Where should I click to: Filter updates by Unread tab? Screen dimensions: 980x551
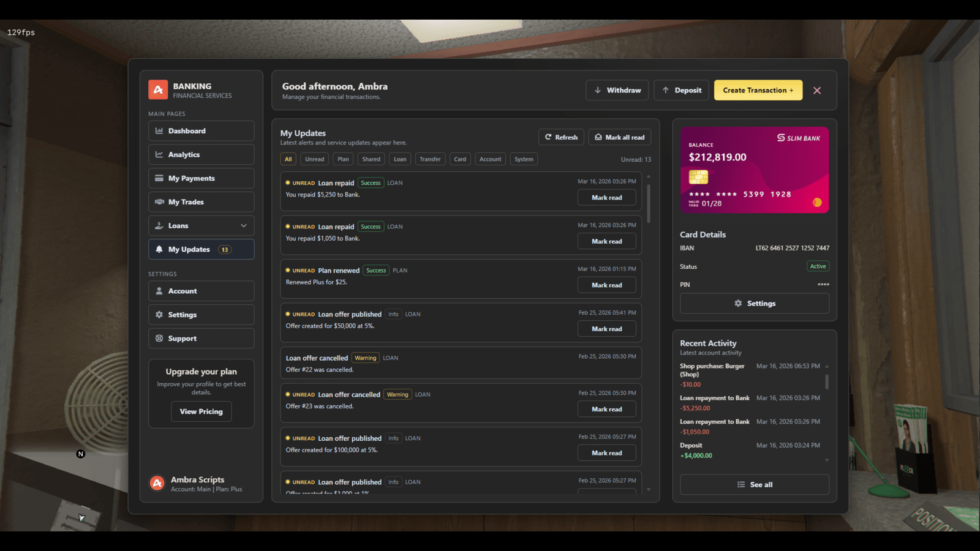coord(315,159)
